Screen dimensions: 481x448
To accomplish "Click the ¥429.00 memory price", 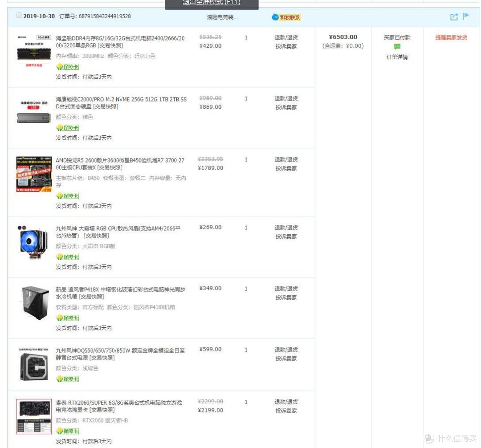I will pos(210,46).
